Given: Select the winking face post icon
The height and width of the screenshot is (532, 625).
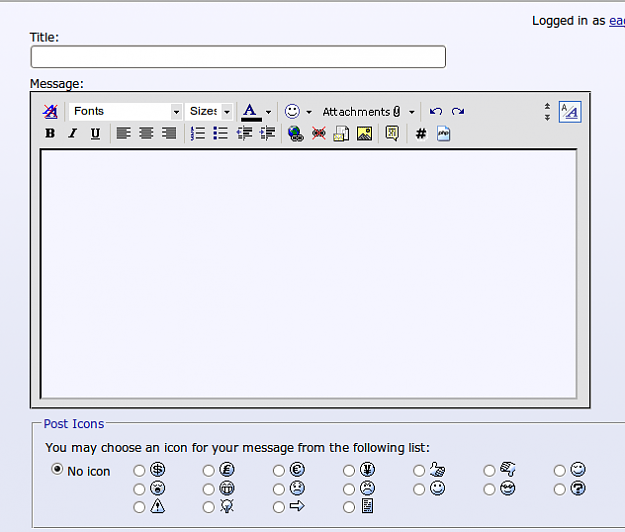Looking at the screenshot, I should 560,471.
